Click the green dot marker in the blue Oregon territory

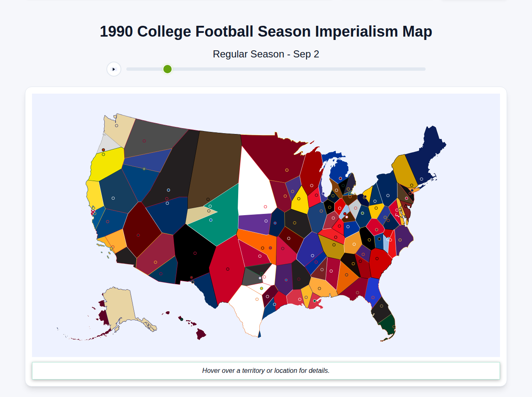(x=144, y=169)
